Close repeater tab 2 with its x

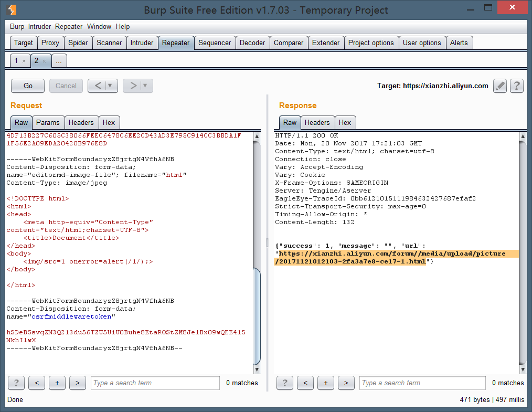click(44, 61)
